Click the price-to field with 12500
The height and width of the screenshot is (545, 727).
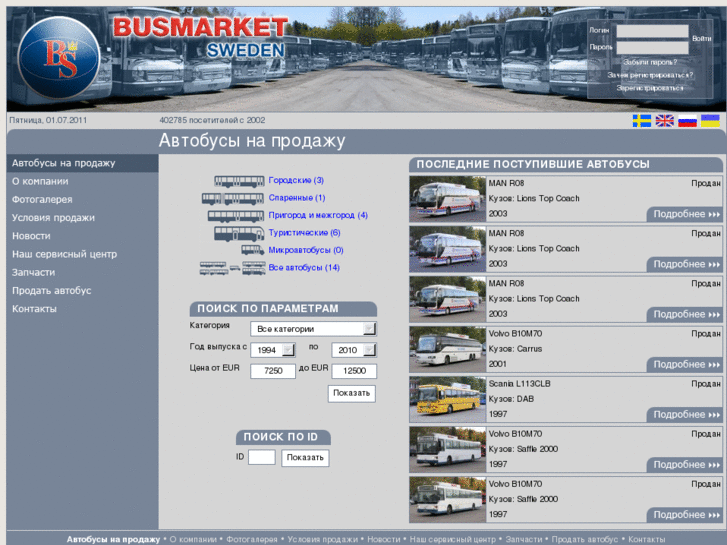(354, 371)
